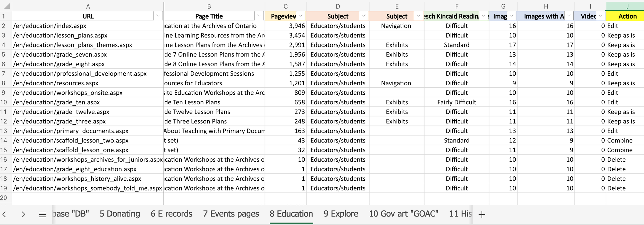This screenshot has height=225, width=644.
Task: Select column A header
Action: click(88, 6)
